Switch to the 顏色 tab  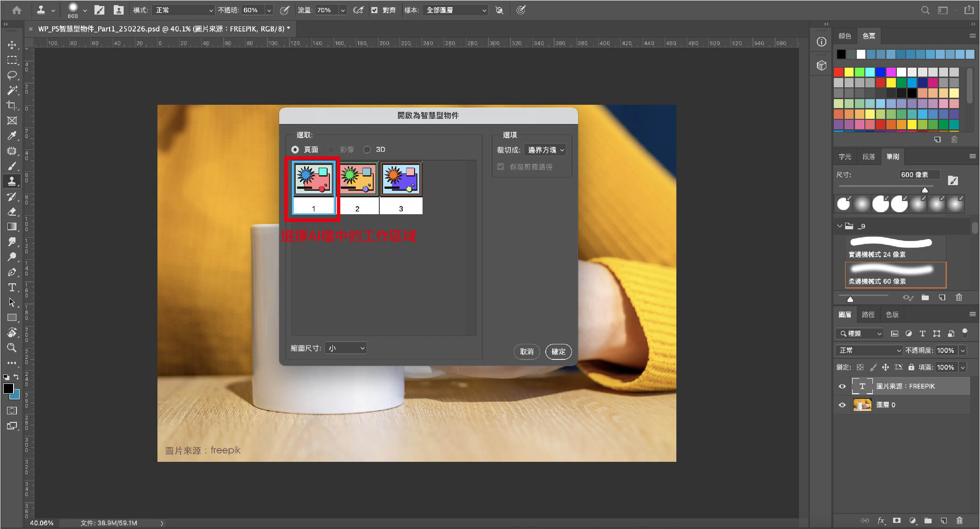point(845,36)
